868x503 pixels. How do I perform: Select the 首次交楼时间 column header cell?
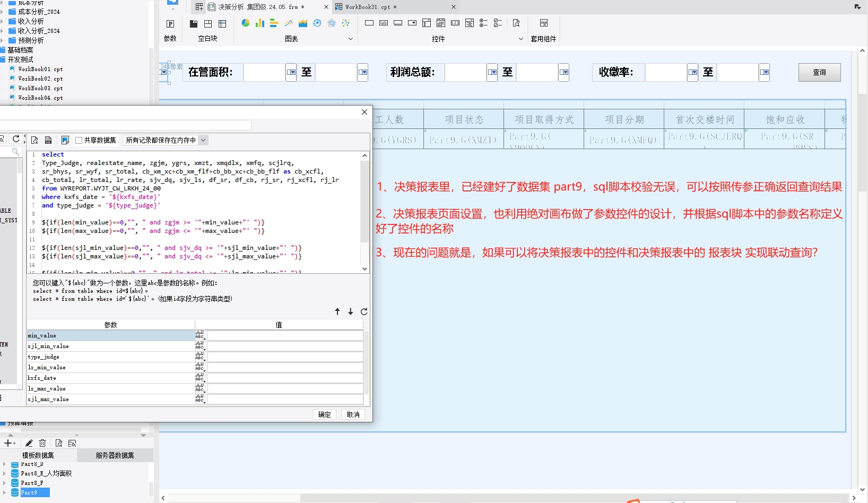(704, 119)
